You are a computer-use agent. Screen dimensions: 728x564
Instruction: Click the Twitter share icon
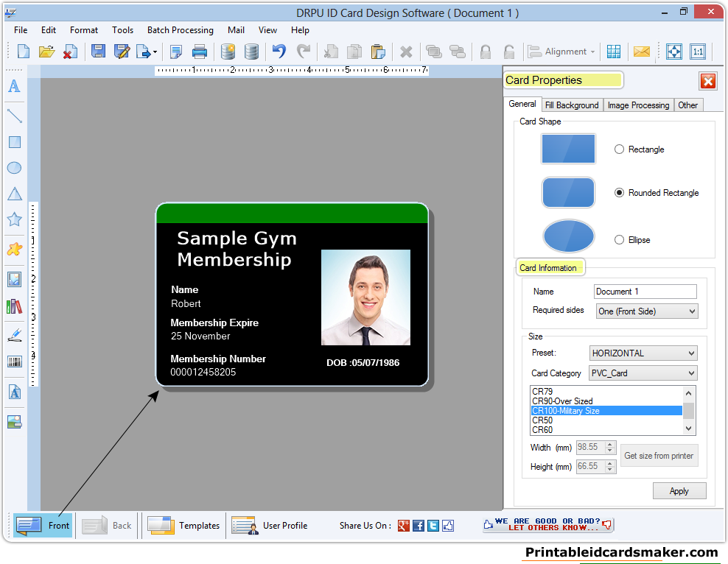pyautogui.click(x=433, y=526)
